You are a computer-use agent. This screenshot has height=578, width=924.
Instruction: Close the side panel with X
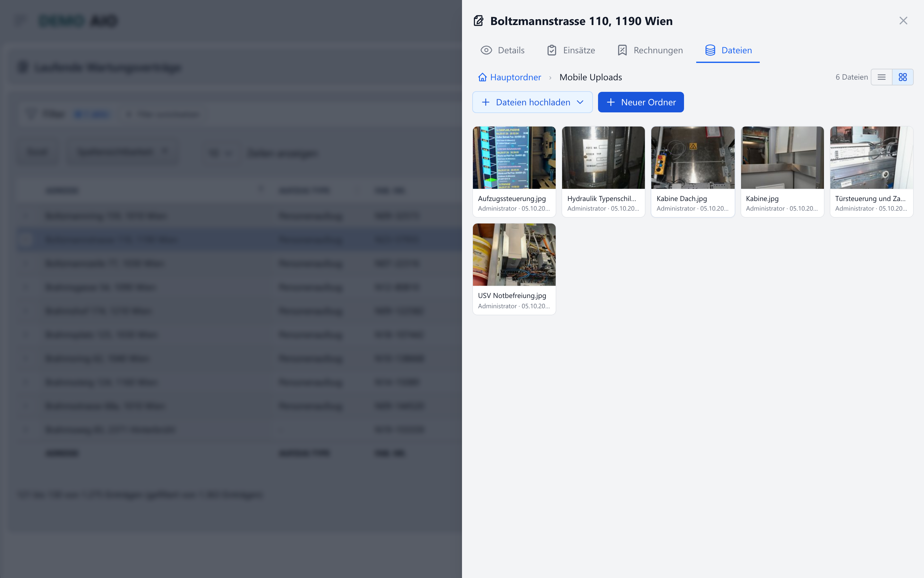pyautogui.click(x=903, y=21)
